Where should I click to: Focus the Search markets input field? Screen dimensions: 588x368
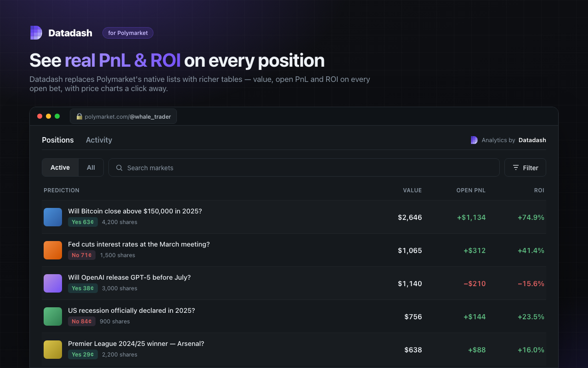[304, 167]
